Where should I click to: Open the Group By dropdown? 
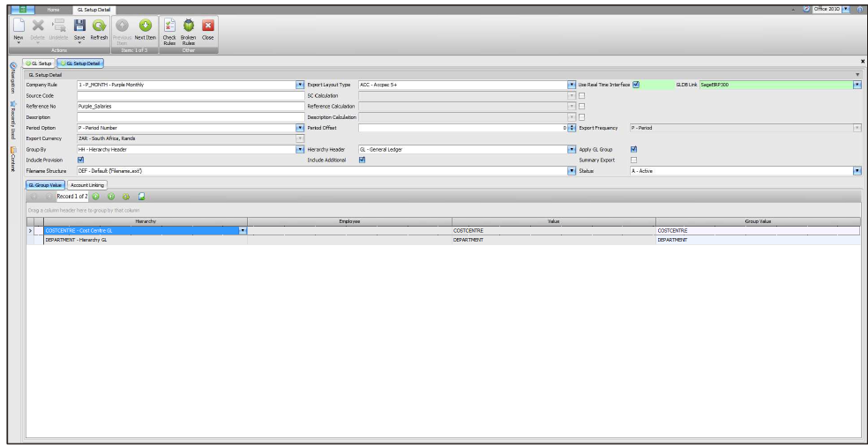(x=300, y=149)
